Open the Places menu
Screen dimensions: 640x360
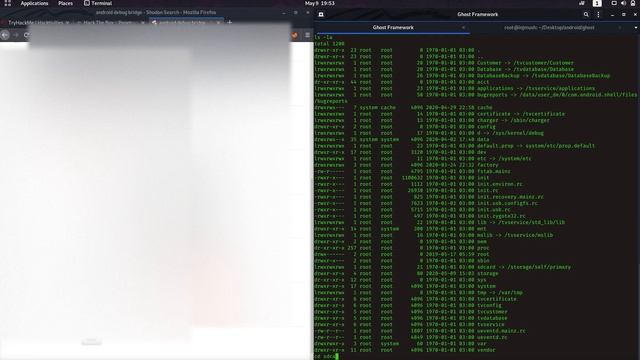point(65,3)
